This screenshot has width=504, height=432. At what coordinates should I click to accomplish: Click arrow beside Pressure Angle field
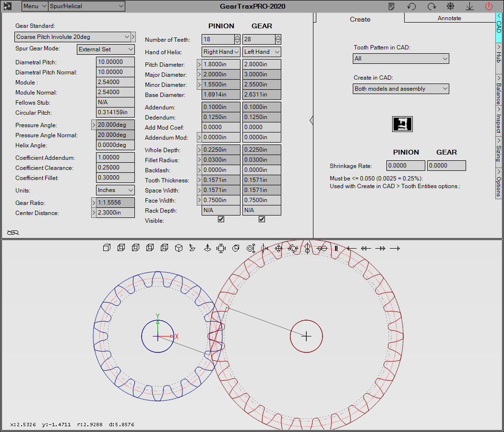click(x=94, y=125)
